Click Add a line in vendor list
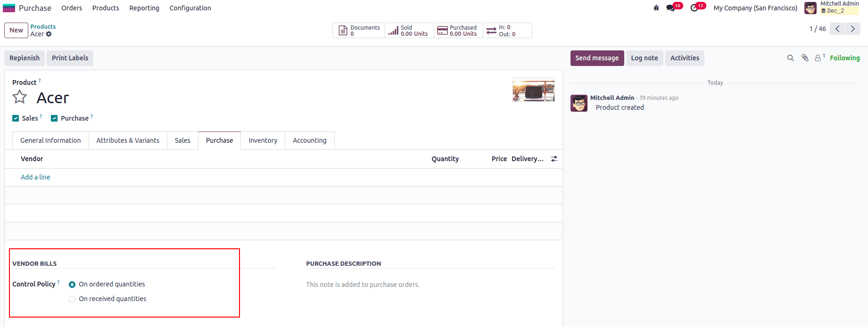The image size is (868, 327). 35,177
